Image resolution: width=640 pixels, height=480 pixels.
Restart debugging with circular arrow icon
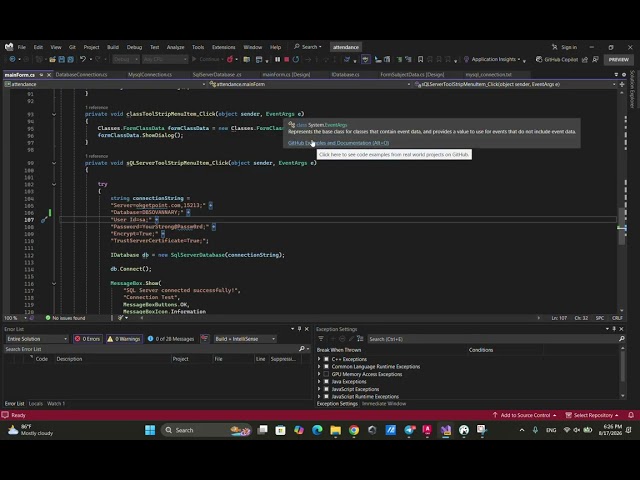click(x=296, y=60)
